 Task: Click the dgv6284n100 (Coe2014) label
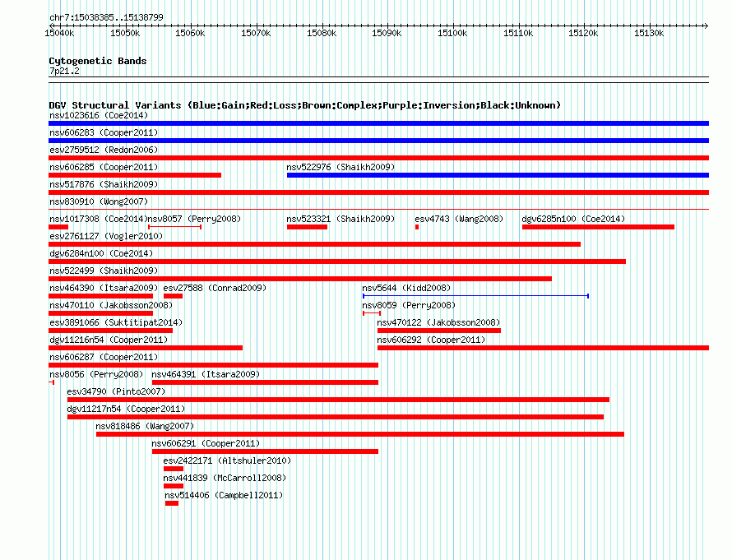[x=101, y=253]
